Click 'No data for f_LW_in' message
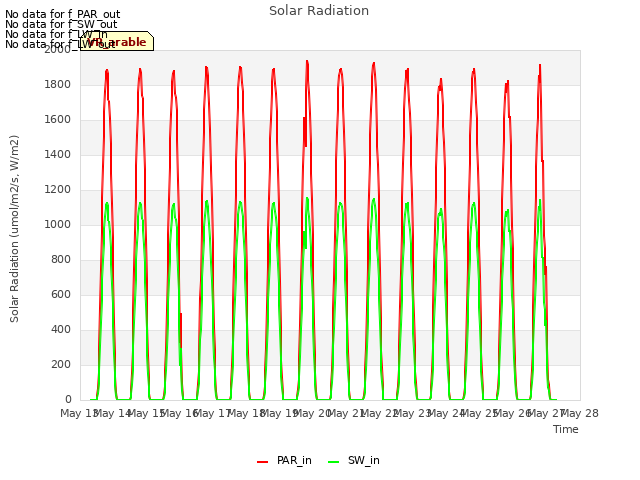Screen dimensions: 640x480 click(56, 34)
